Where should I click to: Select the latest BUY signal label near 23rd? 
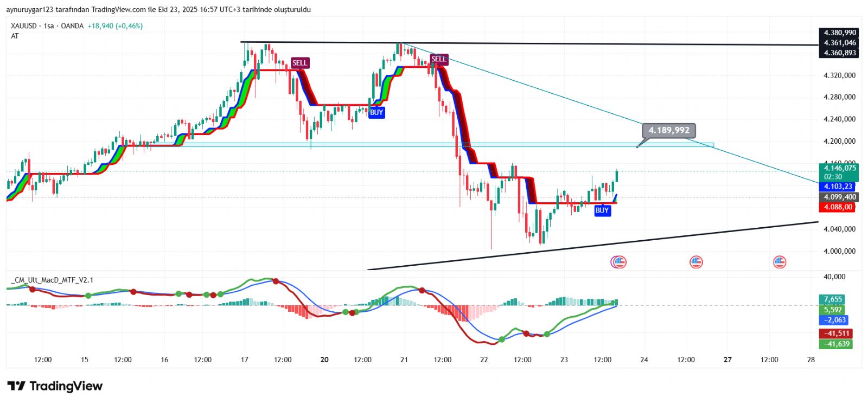tap(602, 210)
